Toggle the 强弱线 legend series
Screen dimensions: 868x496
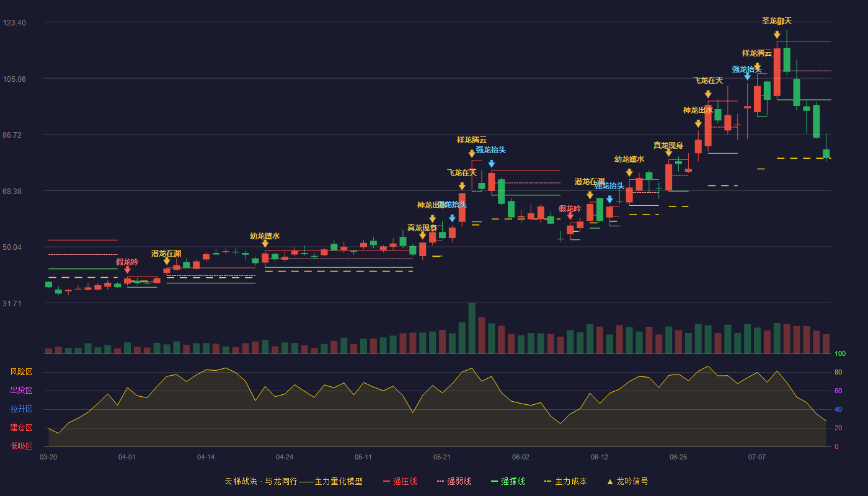454,481
